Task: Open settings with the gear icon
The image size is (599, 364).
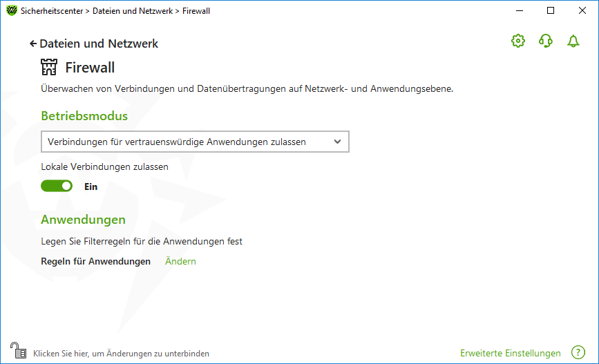Action: [x=517, y=41]
